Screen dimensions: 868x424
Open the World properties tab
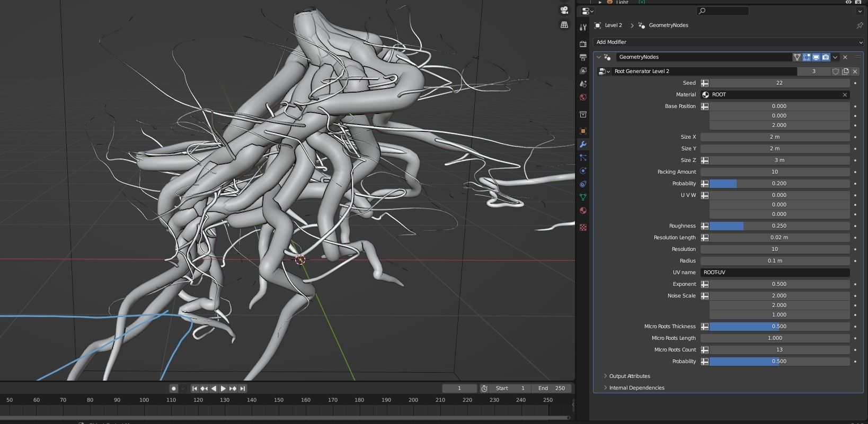[583, 97]
